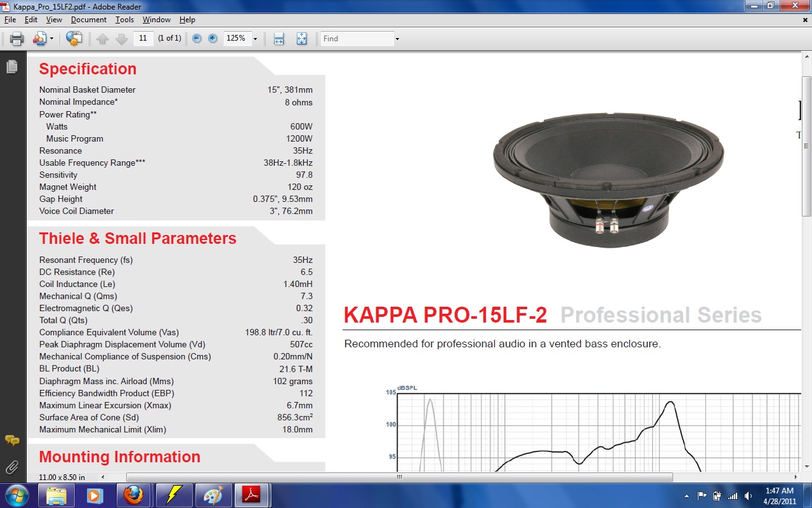812x508 pixels.
Task: Click the horizontal scrollbar thumb
Action: 400,477
